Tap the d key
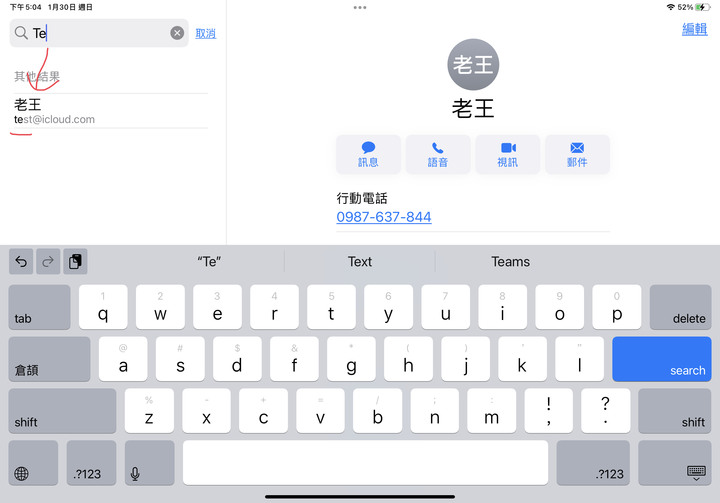The width and height of the screenshot is (720, 503). pos(237,359)
